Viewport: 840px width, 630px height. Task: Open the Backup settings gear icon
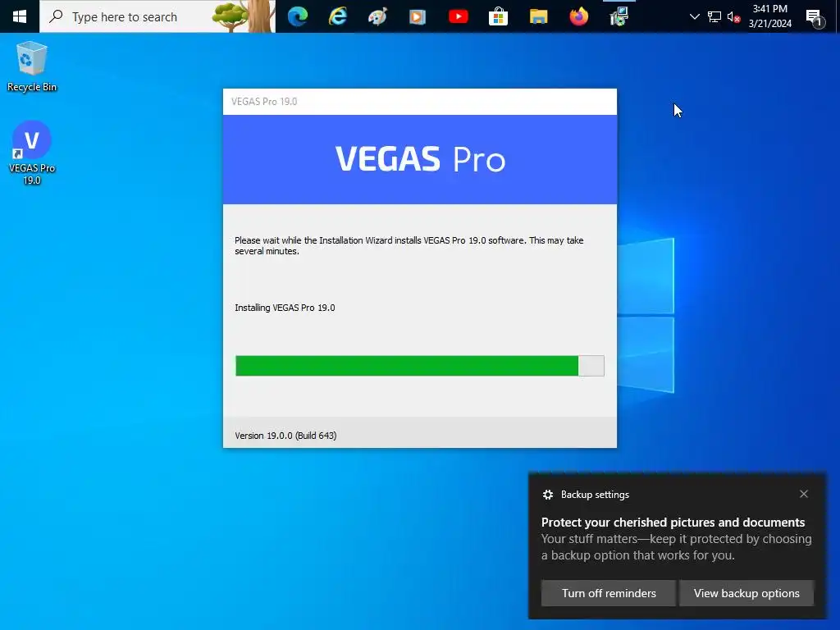click(x=547, y=495)
